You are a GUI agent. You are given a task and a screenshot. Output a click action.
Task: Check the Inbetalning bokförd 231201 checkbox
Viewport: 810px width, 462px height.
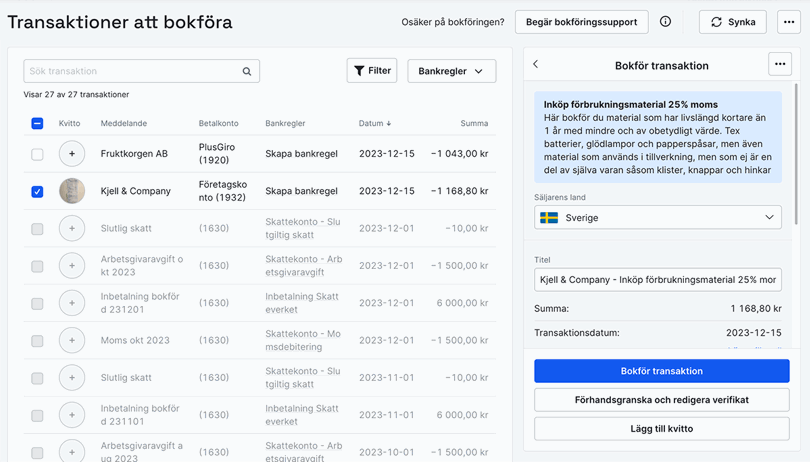pos(37,304)
